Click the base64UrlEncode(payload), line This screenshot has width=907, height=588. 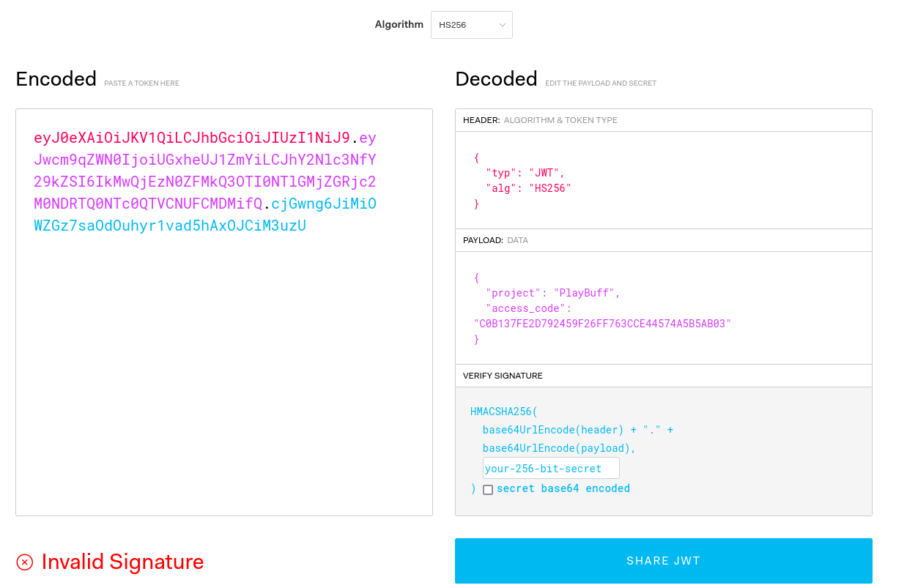tap(560, 448)
